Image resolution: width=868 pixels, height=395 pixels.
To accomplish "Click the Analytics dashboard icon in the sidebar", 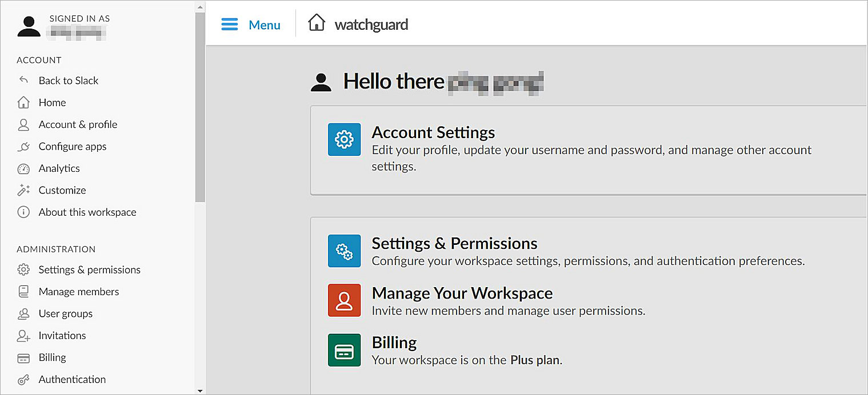I will (23, 168).
